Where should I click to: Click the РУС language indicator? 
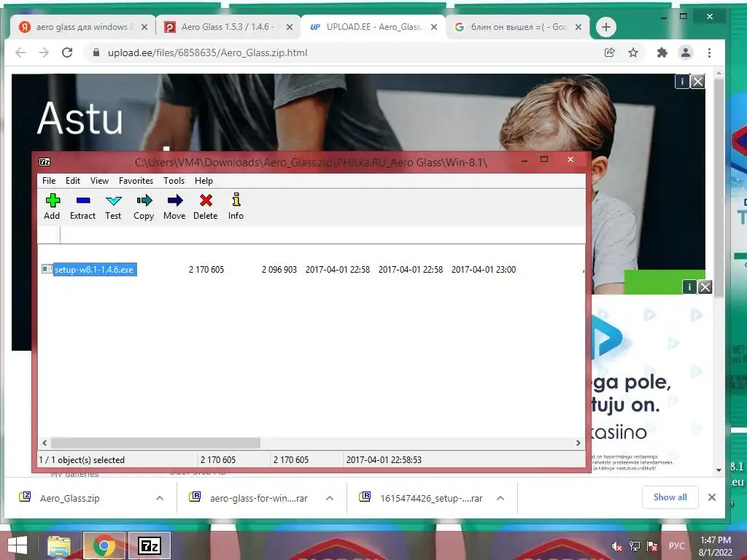pos(676,546)
